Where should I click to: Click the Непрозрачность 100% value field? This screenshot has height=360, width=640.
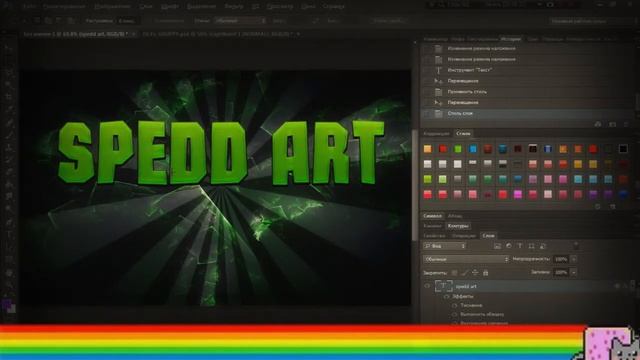[x=561, y=259]
